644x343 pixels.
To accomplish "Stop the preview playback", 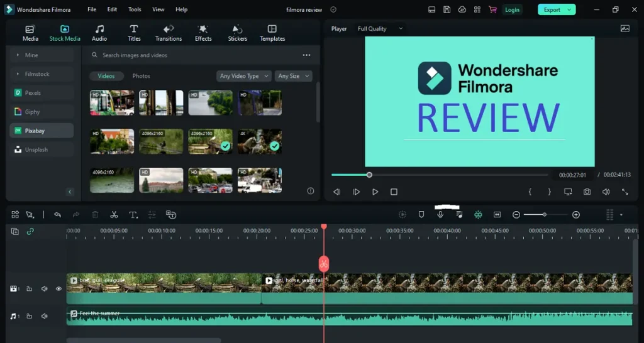I will coord(394,192).
